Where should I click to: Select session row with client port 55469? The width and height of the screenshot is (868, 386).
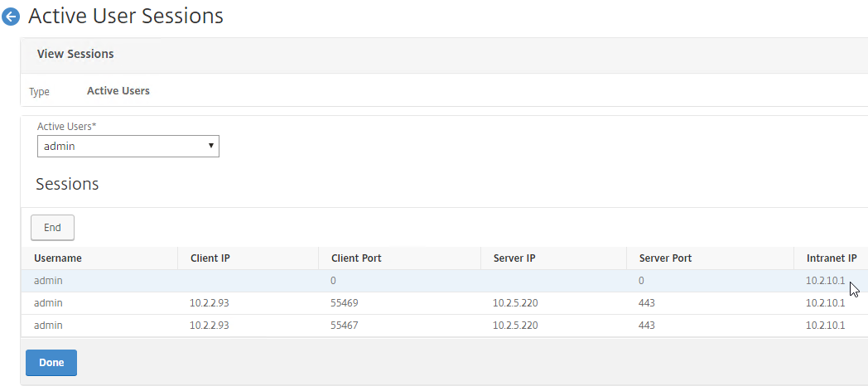click(445, 303)
